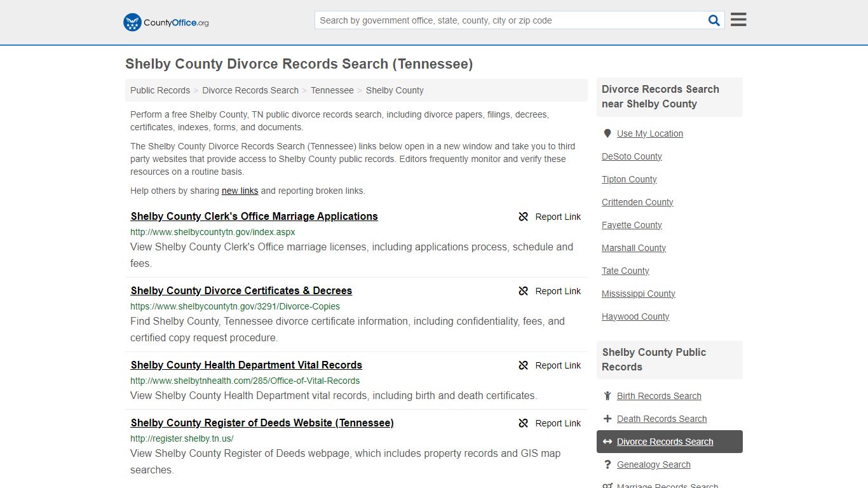Open Shelby County Clerk's Office Marriage Applications
The height and width of the screenshot is (488, 868).
pyautogui.click(x=254, y=217)
